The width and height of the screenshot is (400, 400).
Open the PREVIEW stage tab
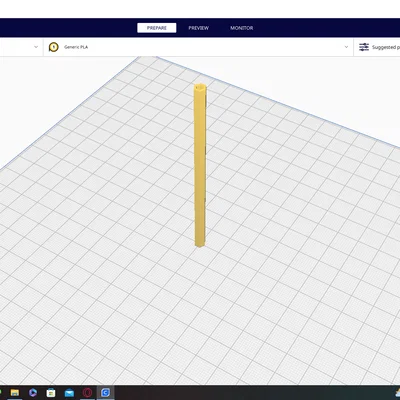click(199, 28)
